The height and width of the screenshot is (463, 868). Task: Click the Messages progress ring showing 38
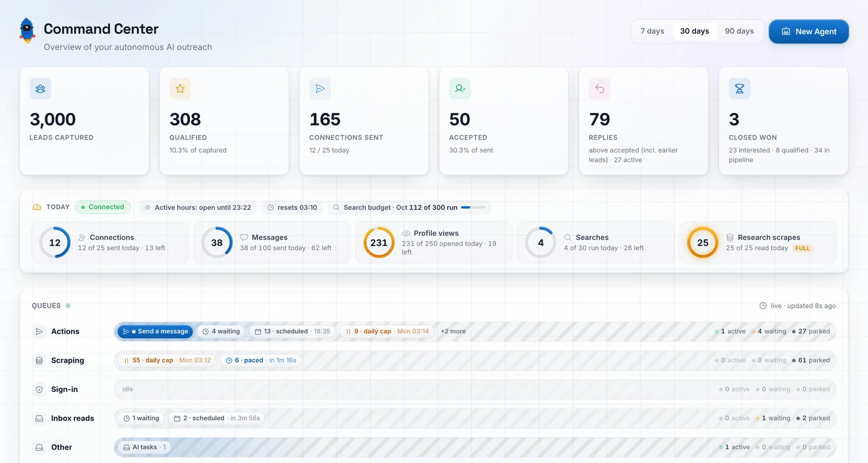click(217, 243)
